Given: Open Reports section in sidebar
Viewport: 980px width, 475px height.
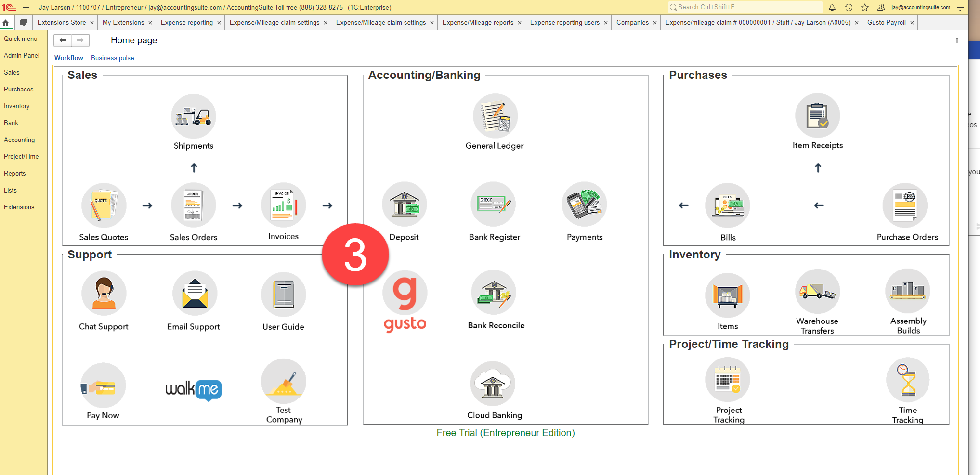Looking at the screenshot, I should point(15,173).
